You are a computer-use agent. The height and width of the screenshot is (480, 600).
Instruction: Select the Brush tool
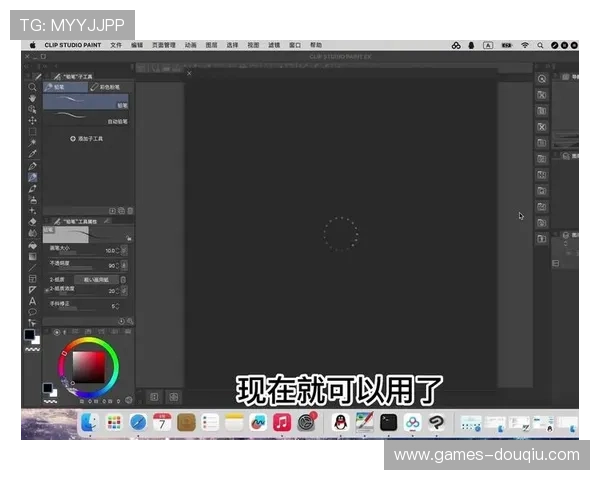point(33,188)
